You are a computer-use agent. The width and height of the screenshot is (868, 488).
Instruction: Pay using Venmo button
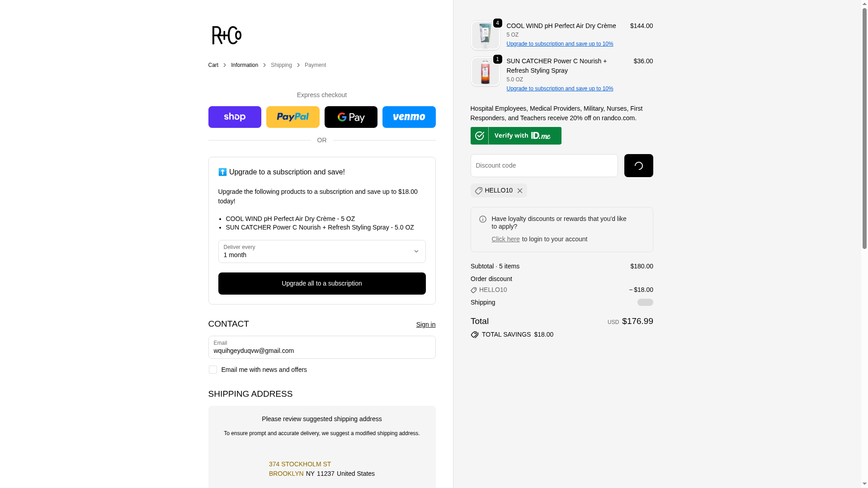point(409,117)
